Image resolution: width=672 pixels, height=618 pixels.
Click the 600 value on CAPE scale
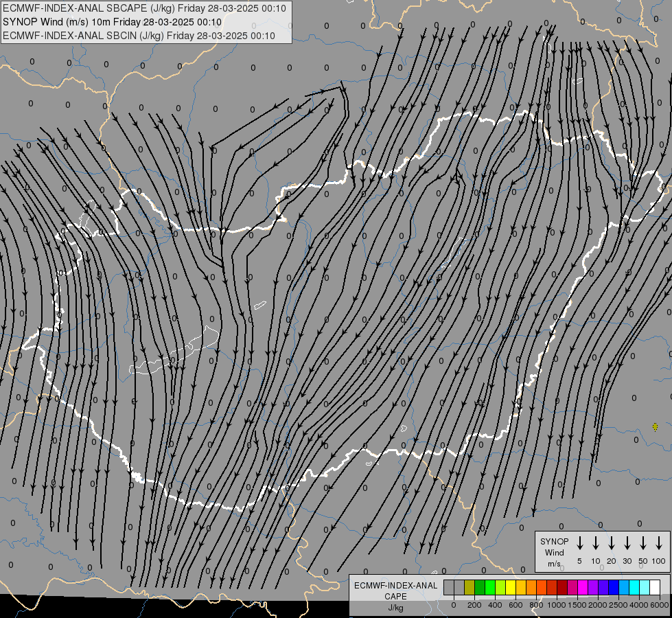click(515, 605)
